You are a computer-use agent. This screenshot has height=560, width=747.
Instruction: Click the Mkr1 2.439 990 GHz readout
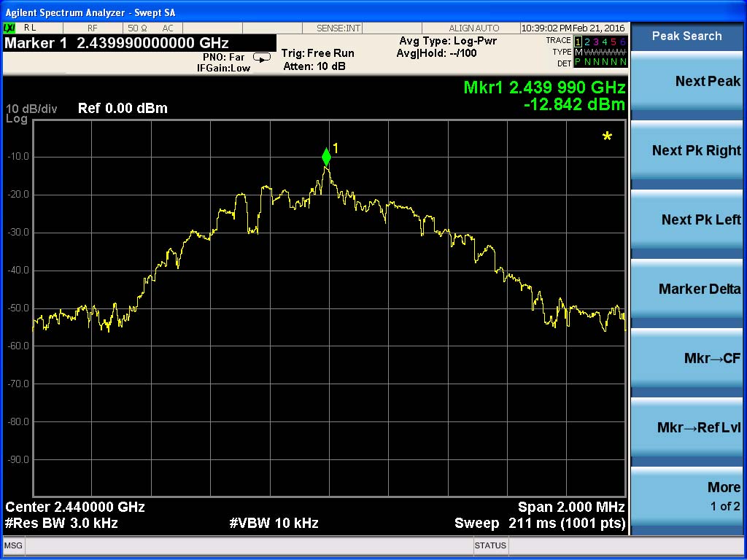click(x=544, y=87)
